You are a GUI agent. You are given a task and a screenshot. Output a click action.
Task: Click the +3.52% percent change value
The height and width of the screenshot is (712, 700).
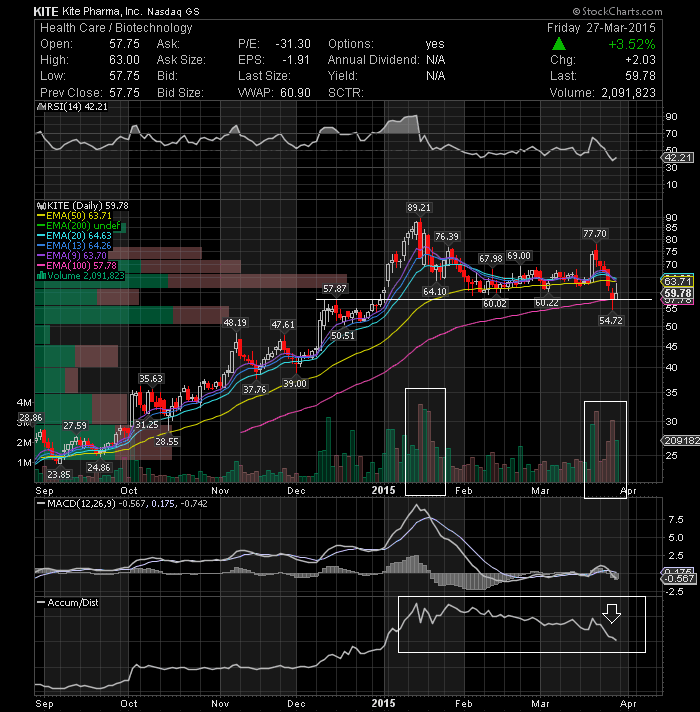pyautogui.click(x=632, y=44)
